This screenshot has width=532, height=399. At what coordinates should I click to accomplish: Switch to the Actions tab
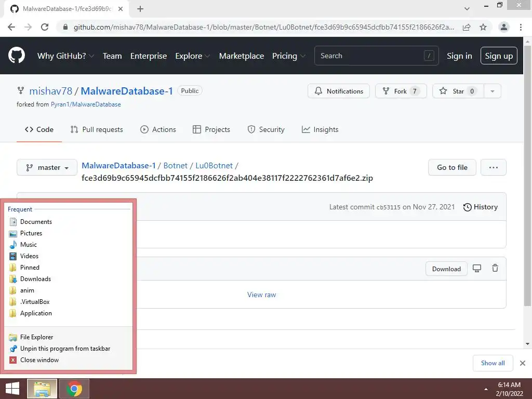158,129
